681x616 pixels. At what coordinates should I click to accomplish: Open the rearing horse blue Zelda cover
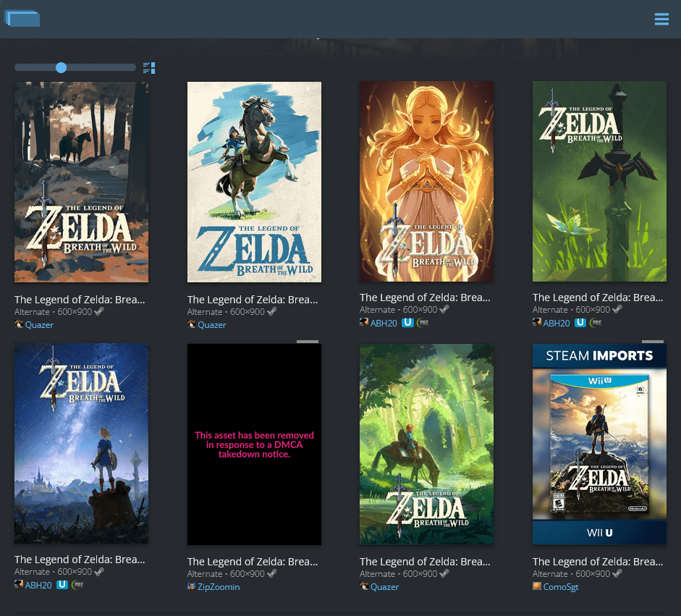254,182
